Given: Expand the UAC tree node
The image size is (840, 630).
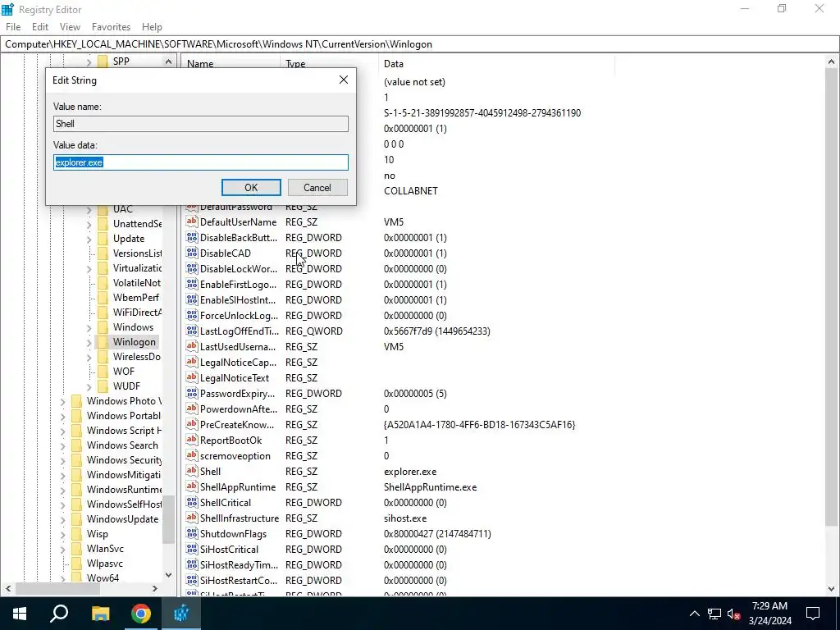Looking at the screenshot, I should tap(89, 209).
